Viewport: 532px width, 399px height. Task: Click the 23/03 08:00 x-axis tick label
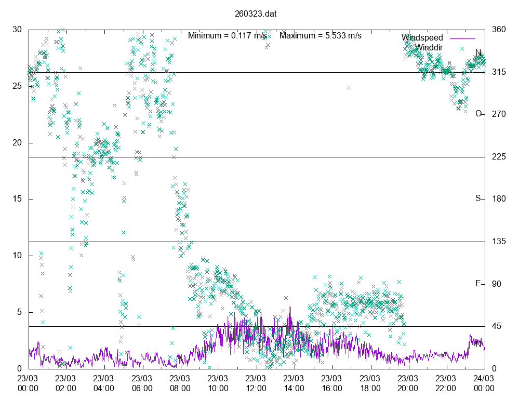click(180, 383)
